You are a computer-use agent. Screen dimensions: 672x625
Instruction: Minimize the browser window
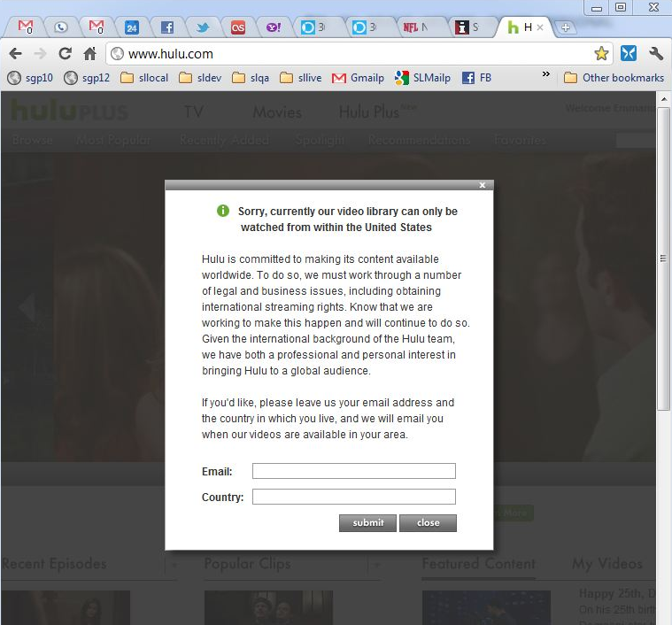[596, 8]
